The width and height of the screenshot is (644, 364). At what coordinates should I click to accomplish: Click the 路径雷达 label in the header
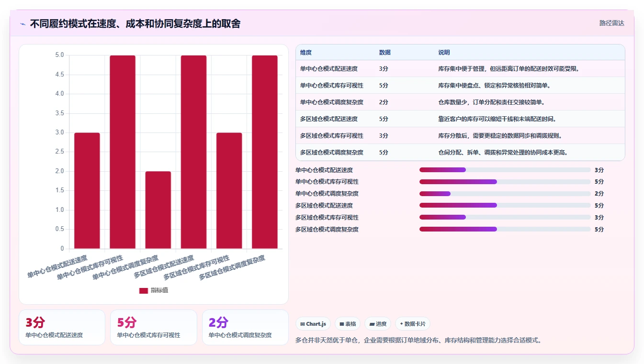point(611,23)
